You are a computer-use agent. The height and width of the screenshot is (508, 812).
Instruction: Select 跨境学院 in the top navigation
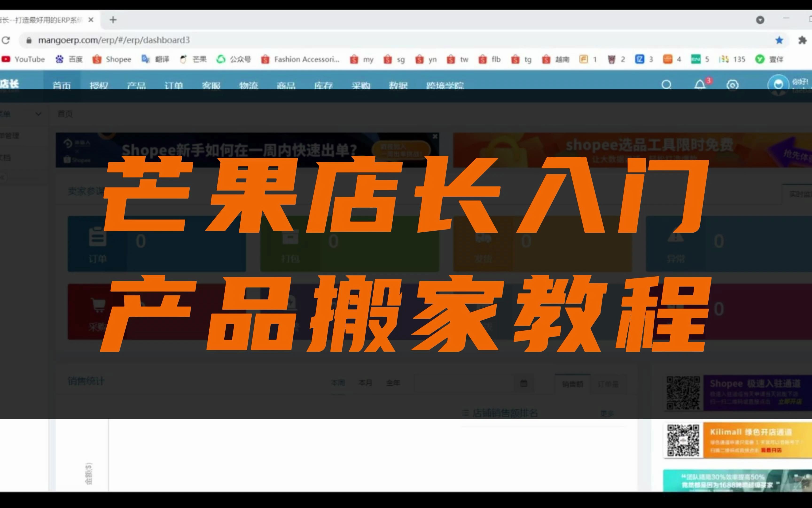point(445,86)
